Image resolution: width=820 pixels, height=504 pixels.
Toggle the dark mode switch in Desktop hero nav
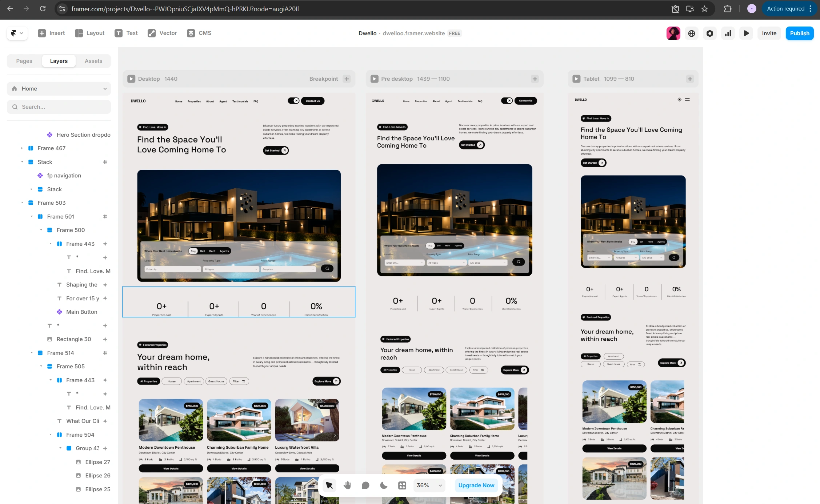[294, 101]
